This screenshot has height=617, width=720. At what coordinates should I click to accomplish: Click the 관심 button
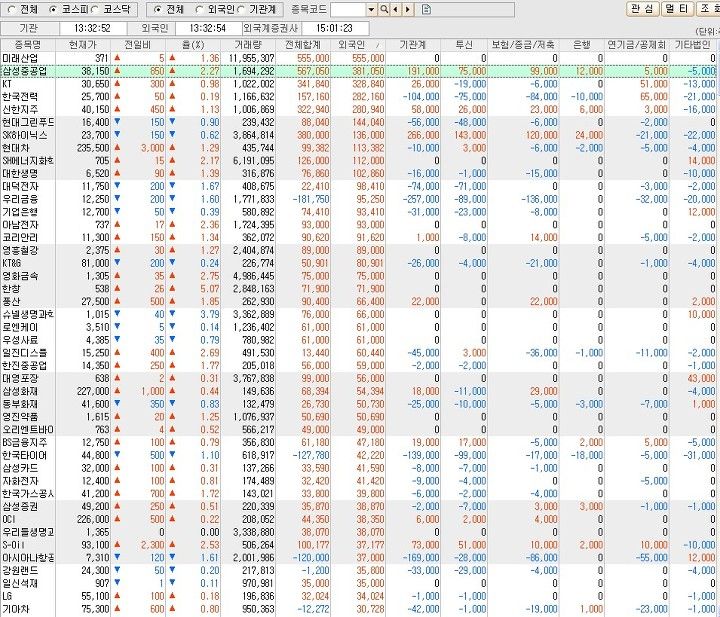642,9
